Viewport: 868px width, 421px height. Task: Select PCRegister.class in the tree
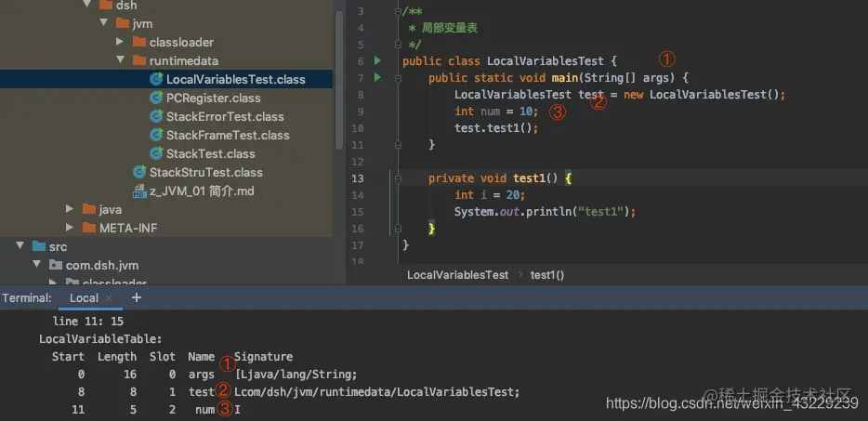tap(213, 99)
